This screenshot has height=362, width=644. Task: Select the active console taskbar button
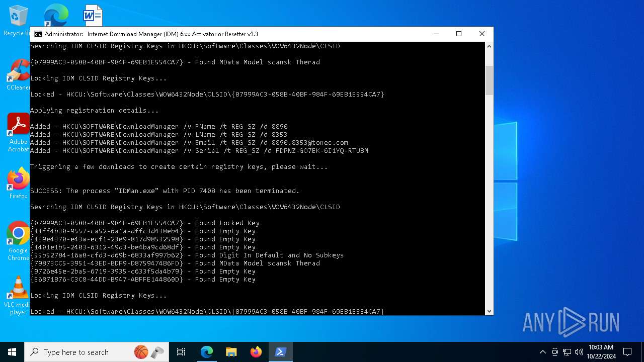tap(281, 352)
